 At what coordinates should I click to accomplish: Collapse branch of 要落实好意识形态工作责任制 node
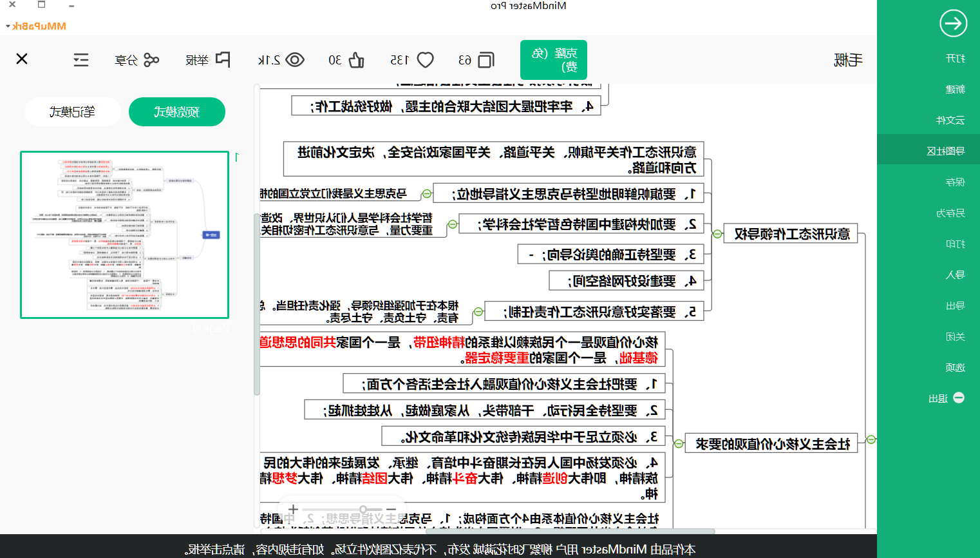pos(478,312)
